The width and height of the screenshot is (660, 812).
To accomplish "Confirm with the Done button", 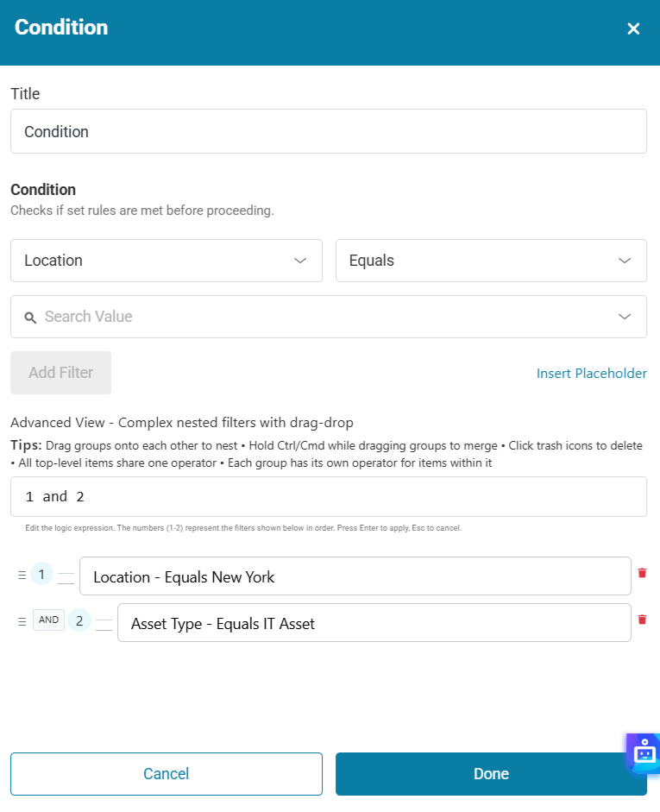I will 491,773.
